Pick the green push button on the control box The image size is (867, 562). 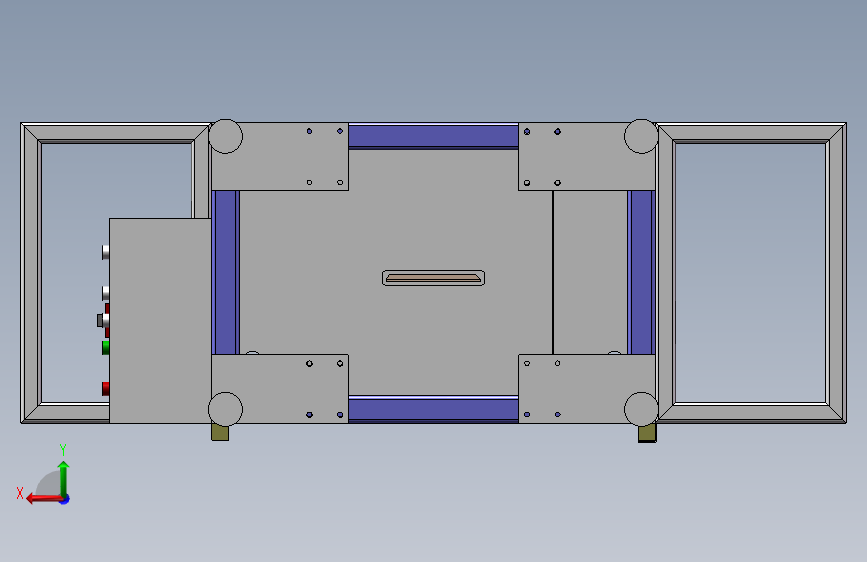pos(106,347)
